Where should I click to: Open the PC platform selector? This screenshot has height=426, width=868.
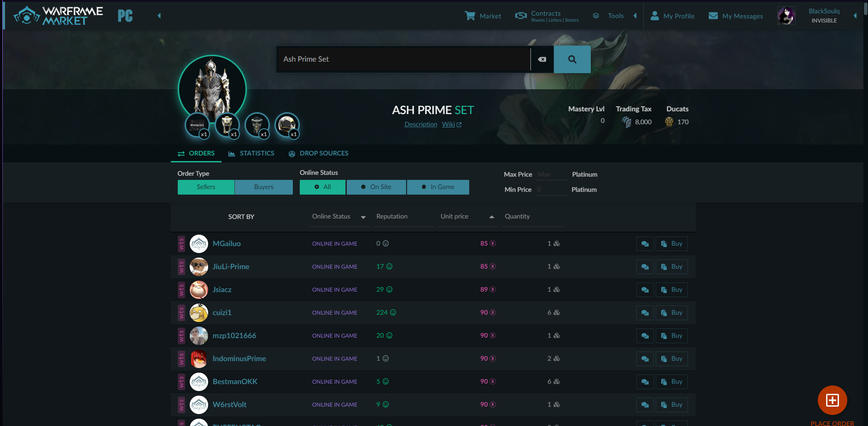125,16
